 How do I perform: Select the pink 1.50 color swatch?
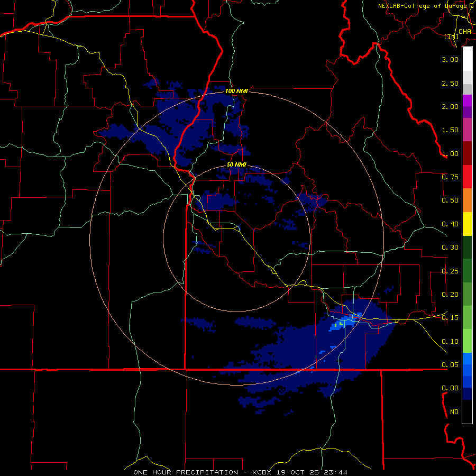coord(467,130)
